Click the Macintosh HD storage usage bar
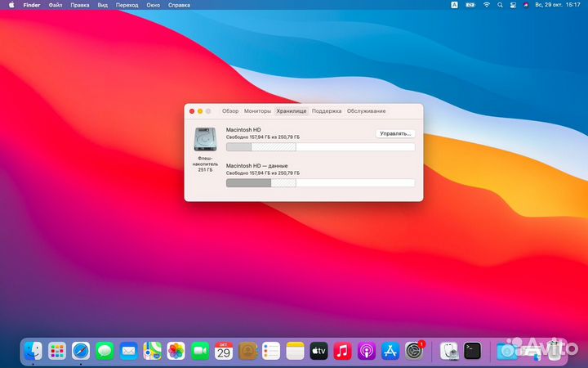Image resolution: width=588 pixels, height=368 pixels. [x=321, y=147]
